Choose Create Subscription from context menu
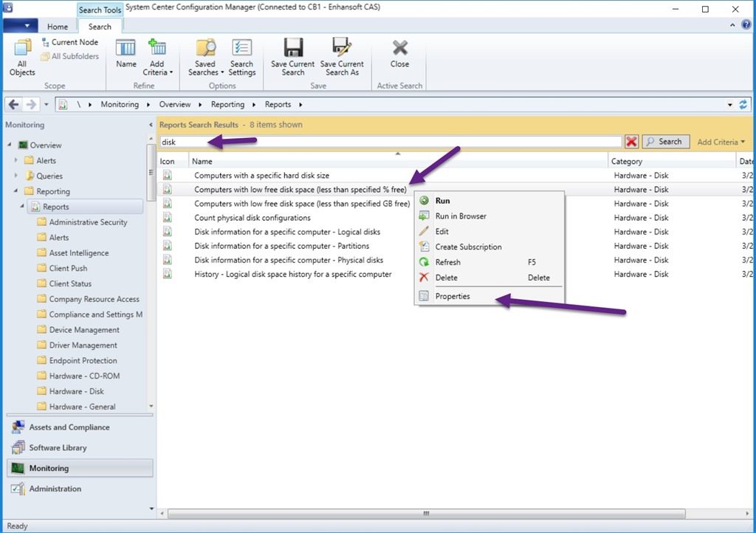 click(x=489, y=247)
